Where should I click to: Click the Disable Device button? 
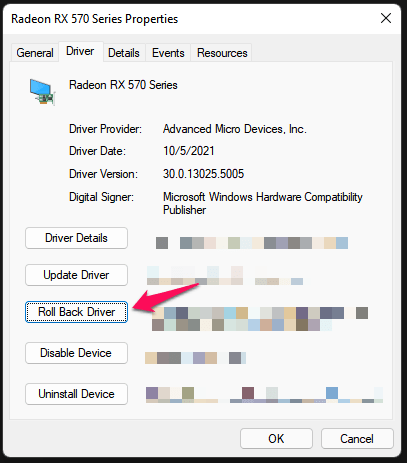(x=76, y=353)
